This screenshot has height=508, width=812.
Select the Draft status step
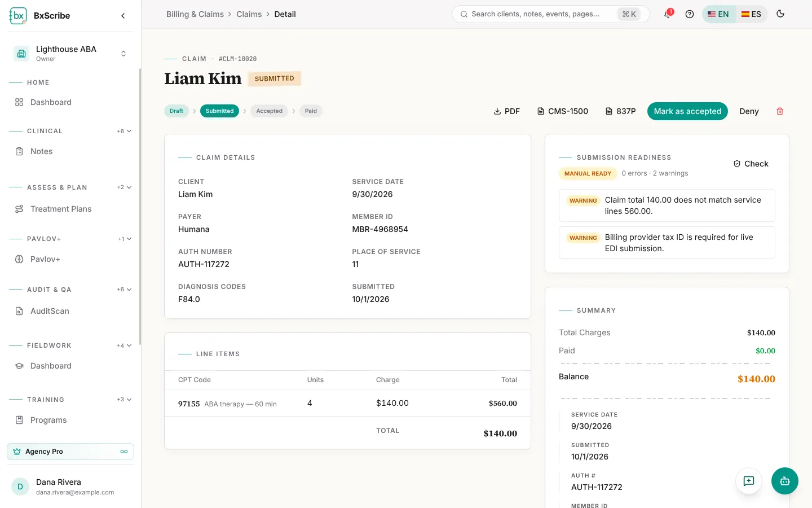176,111
